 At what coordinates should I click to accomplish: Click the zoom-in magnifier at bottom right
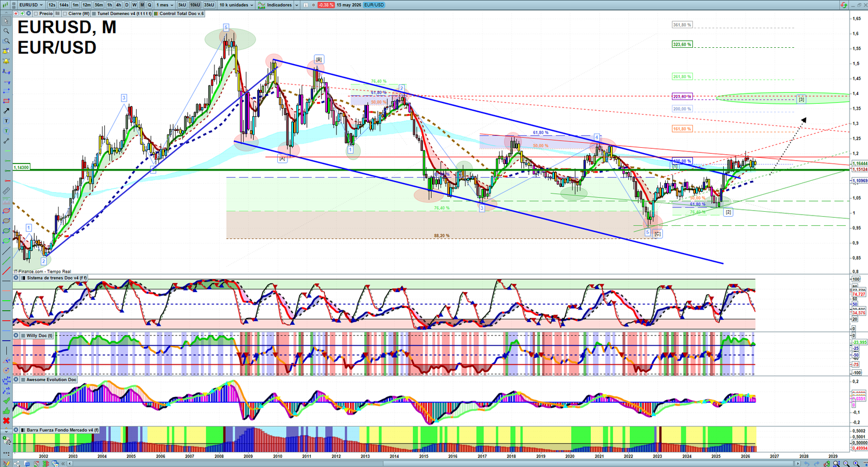856,463
